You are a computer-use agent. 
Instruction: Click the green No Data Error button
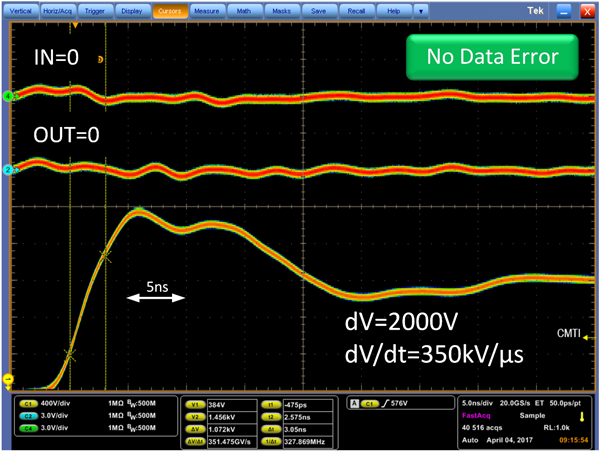(x=492, y=57)
